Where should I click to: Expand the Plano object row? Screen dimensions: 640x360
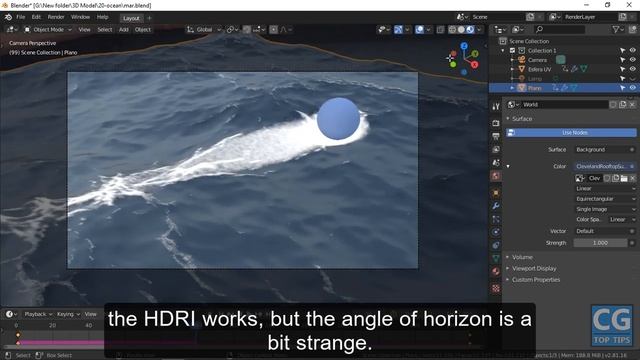coord(512,88)
